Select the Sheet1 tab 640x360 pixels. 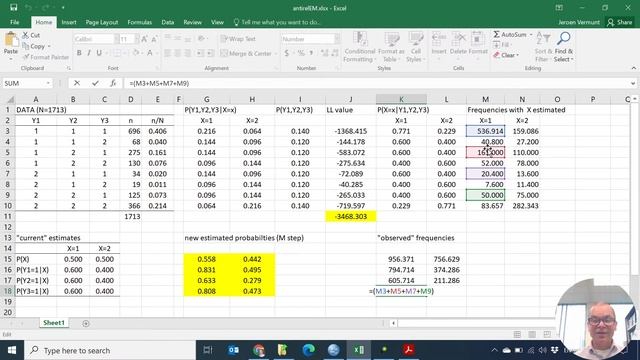54,323
